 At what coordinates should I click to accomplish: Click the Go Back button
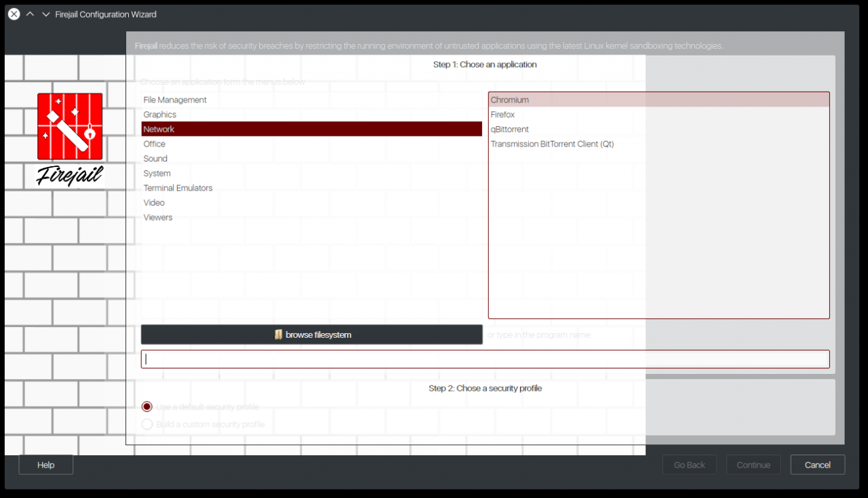[x=690, y=465]
